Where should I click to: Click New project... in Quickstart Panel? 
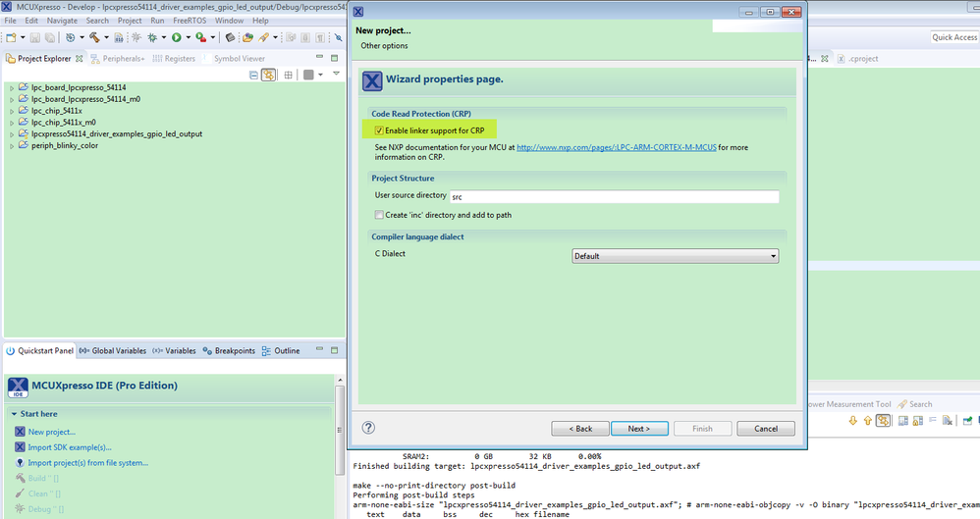click(x=51, y=432)
